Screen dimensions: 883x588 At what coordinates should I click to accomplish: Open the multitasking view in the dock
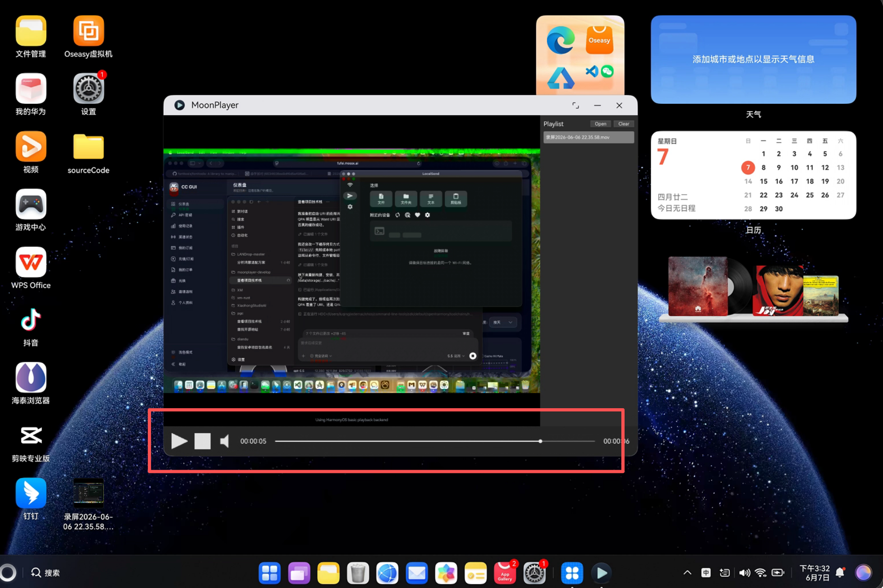coord(299,573)
